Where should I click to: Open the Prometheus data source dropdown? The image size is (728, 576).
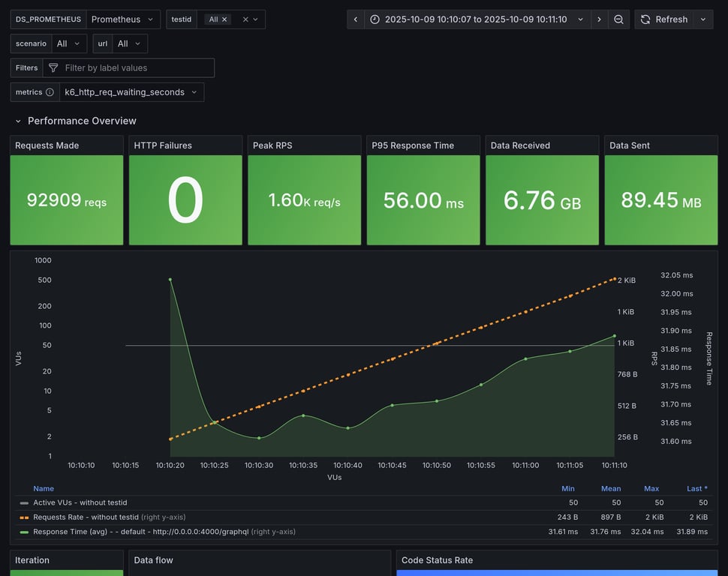point(123,19)
